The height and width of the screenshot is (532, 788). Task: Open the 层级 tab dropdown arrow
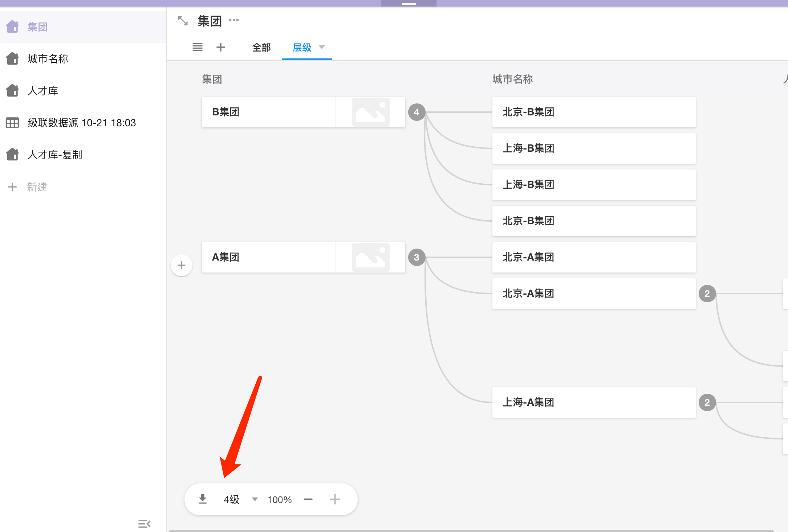(322, 47)
